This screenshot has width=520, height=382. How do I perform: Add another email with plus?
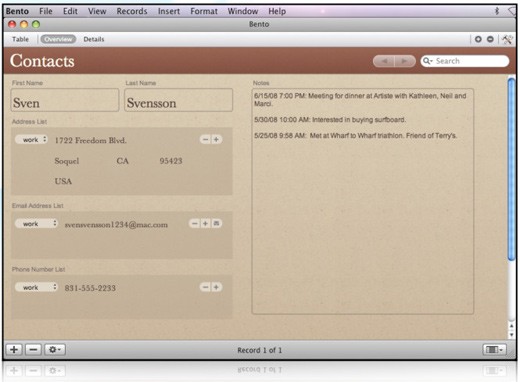point(205,224)
